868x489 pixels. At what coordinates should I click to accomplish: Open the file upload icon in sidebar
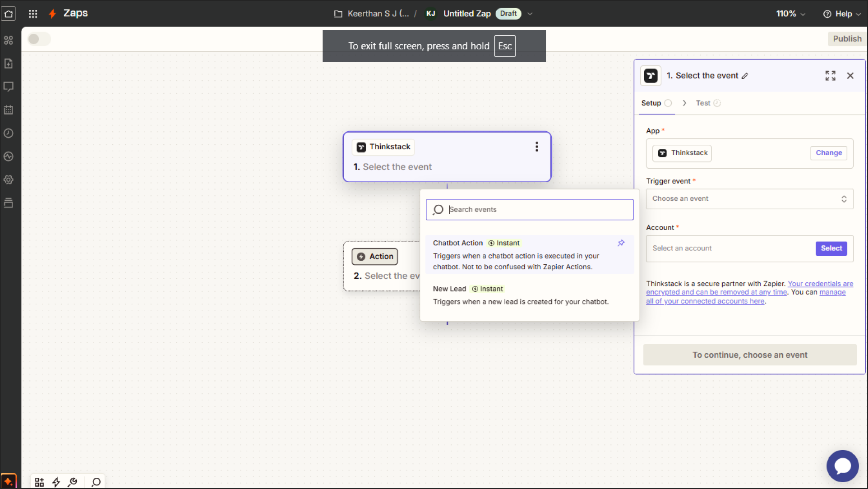(9, 63)
